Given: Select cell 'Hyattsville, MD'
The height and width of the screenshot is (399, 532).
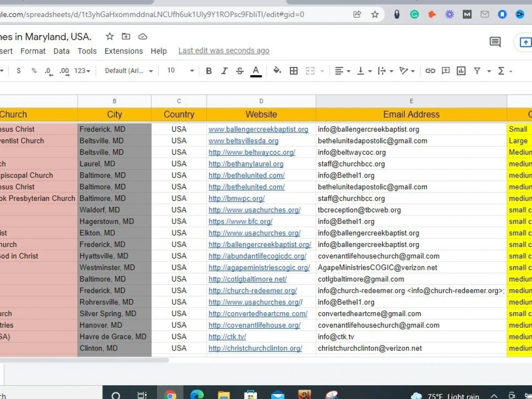Looking at the screenshot, I should tap(114, 256).
